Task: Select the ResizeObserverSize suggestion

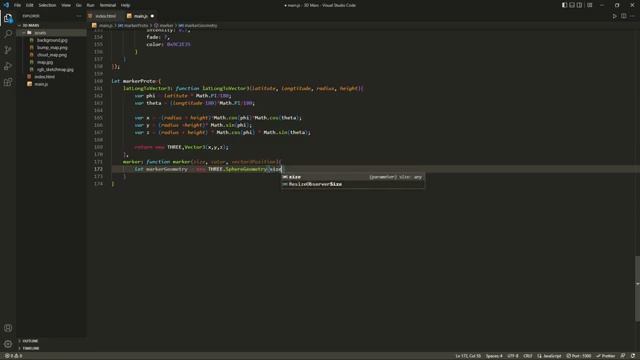Action: pyautogui.click(x=353, y=184)
